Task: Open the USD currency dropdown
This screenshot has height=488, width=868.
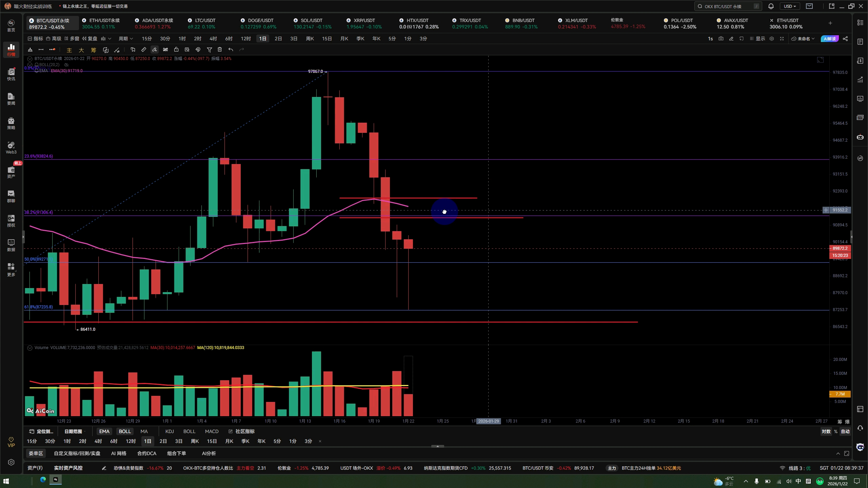Action: point(790,6)
